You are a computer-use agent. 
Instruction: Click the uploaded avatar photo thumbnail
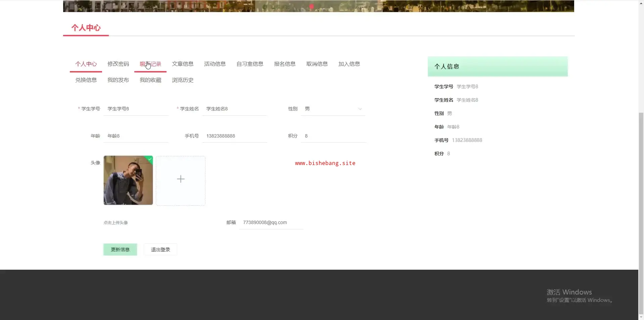[x=128, y=180]
